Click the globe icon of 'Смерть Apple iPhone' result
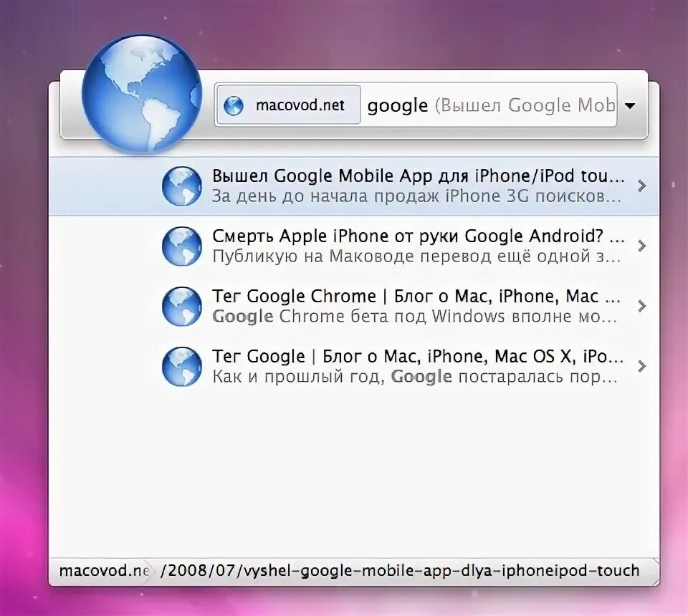This screenshot has width=688, height=616. click(181, 246)
